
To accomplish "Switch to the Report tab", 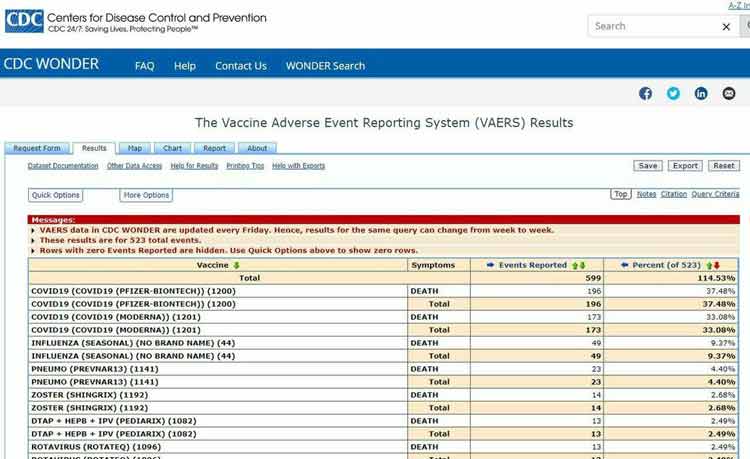I will click(x=214, y=148).
